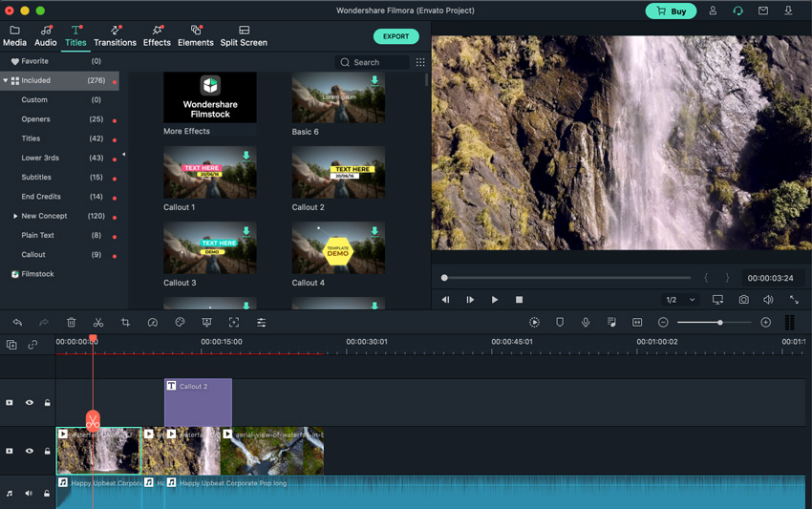Play the preview video
Viewport: 812px width, 509px height.
coord(495,300)
